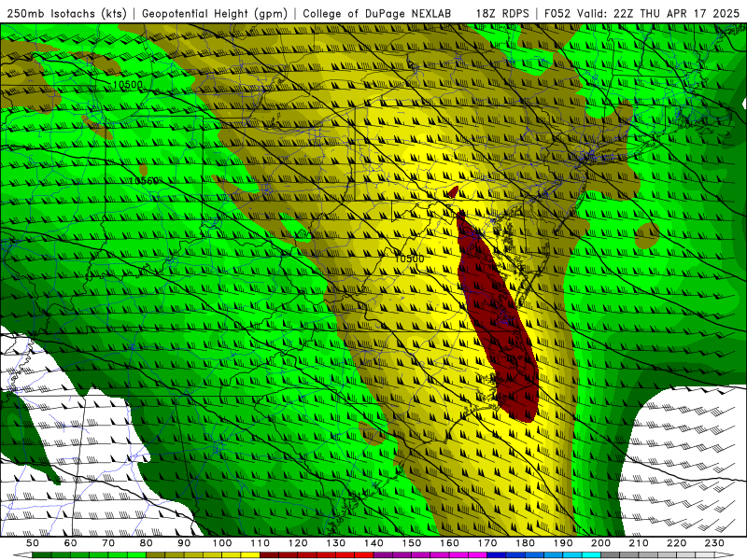Click the '80' value on the color legend
747x560 pixels.
(147, 543)
